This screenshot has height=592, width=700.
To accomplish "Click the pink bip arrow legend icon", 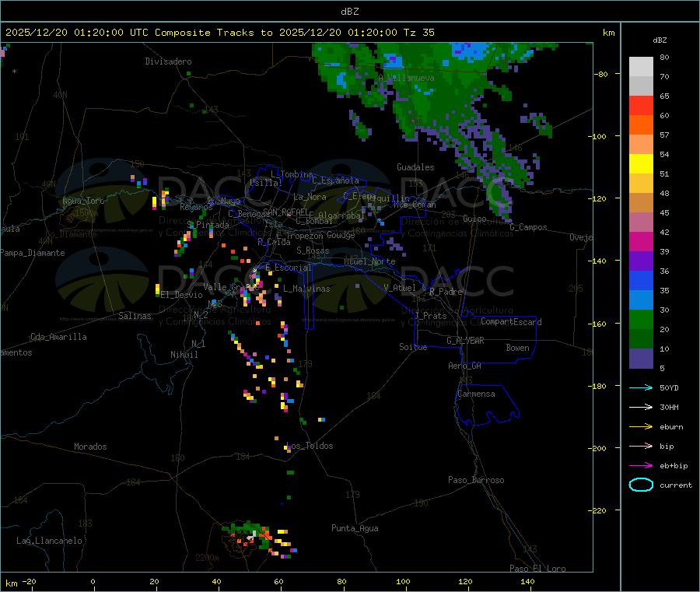I will [641, 446].
